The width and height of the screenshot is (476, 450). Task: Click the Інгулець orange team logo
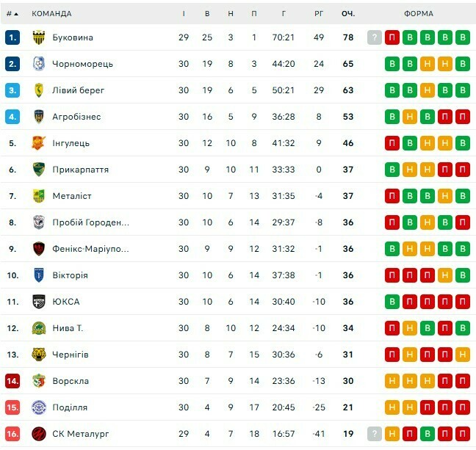click(39, 143)
